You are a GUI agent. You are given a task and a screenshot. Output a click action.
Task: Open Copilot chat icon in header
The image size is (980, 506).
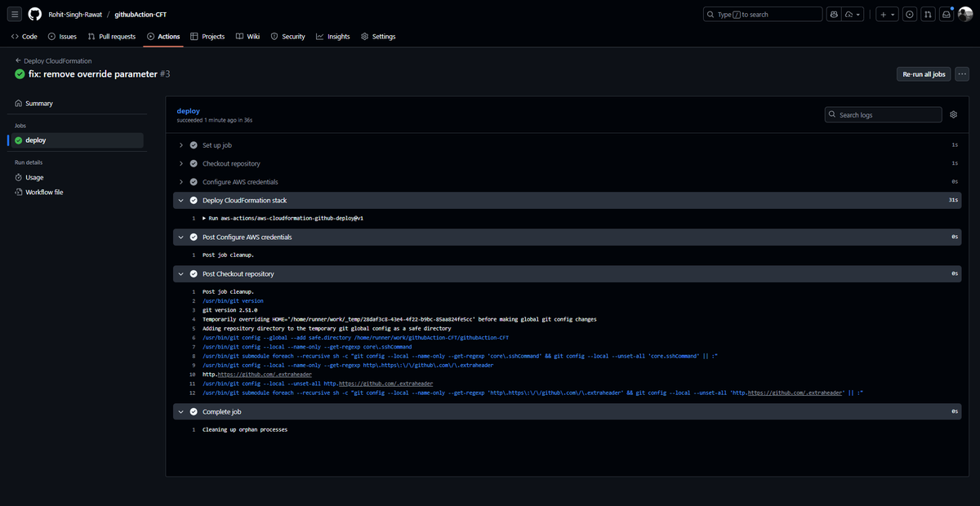pos(833,14)
